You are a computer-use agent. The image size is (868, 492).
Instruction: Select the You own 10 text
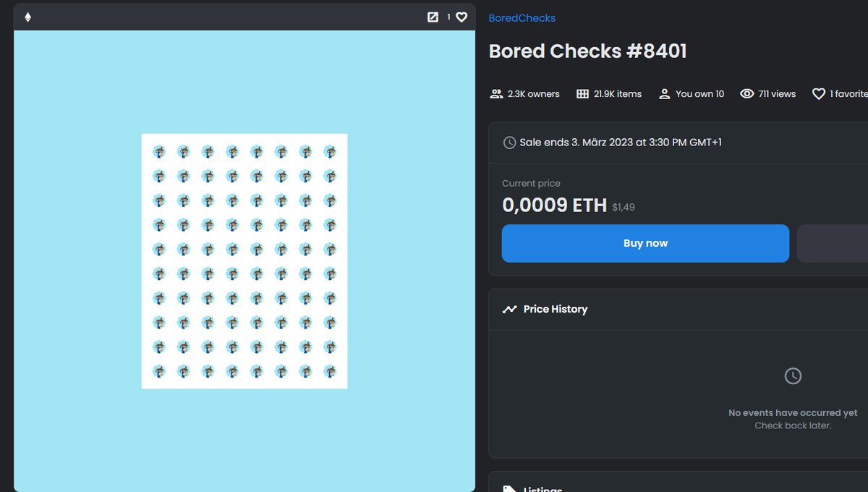[699, 94]
